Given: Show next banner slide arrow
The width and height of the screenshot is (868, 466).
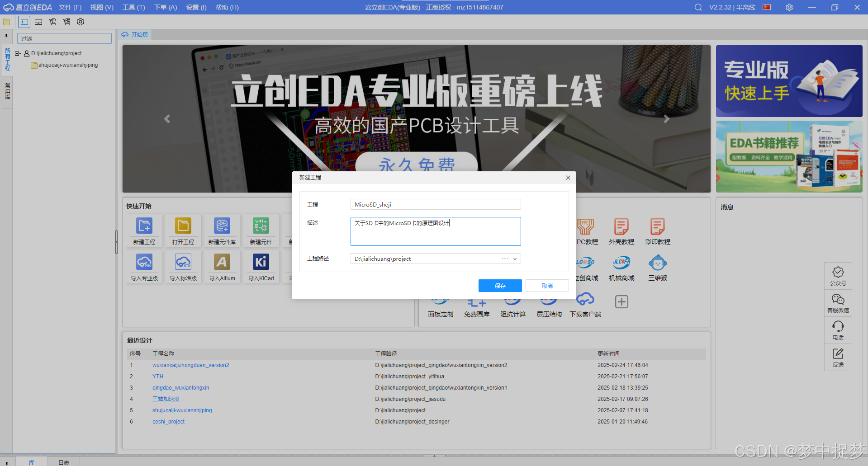Looking at the screenshot, I should coord(666,119).
